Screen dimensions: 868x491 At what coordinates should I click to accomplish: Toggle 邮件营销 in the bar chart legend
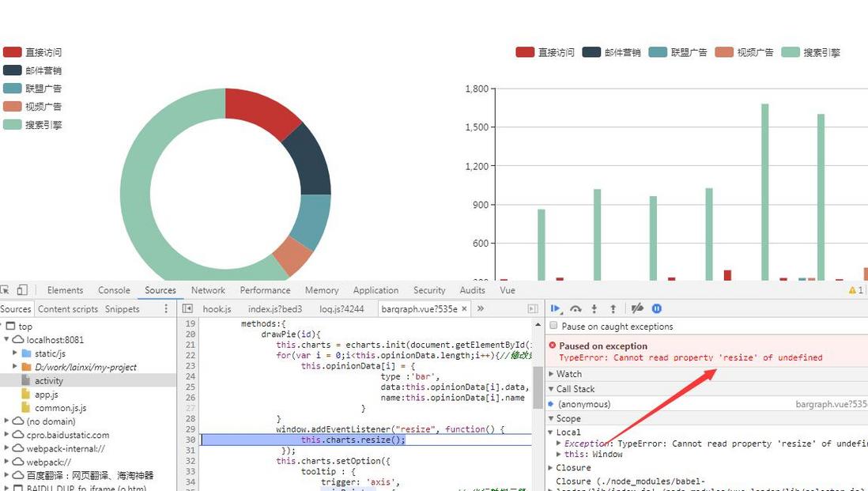[611, 52]
